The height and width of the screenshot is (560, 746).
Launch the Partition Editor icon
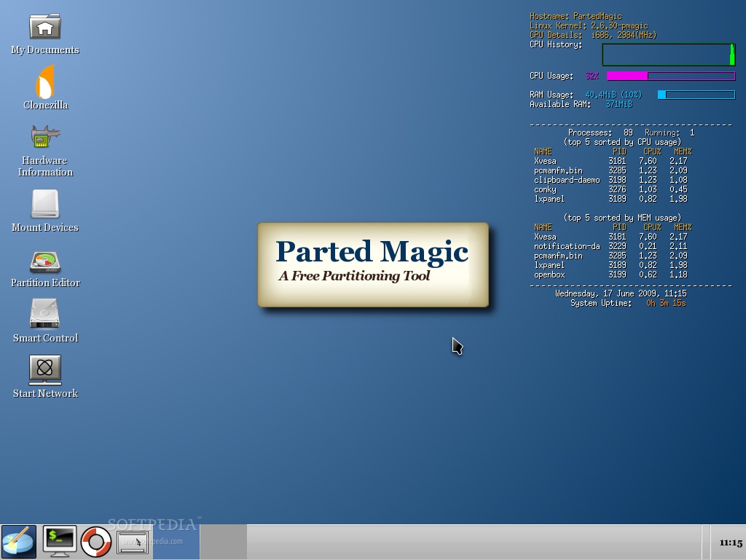coord(45,262)
